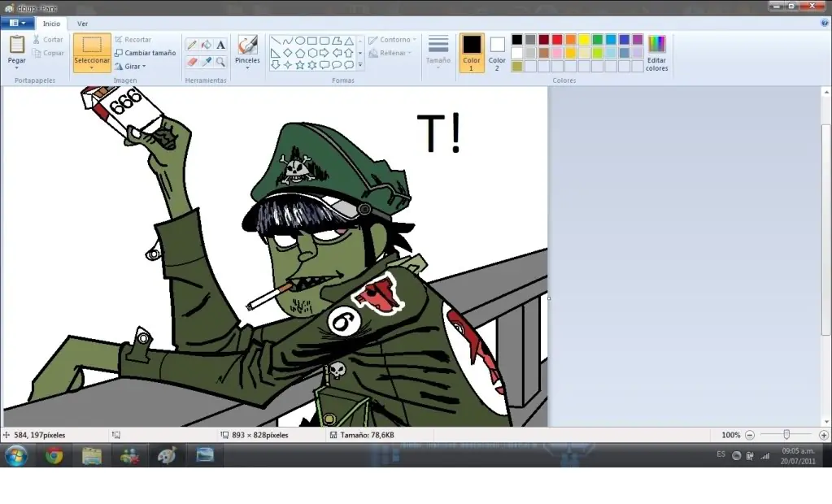This screenshot has height=504, width=832.
Task: Pick the red color swatch
Action: (557, 40)
